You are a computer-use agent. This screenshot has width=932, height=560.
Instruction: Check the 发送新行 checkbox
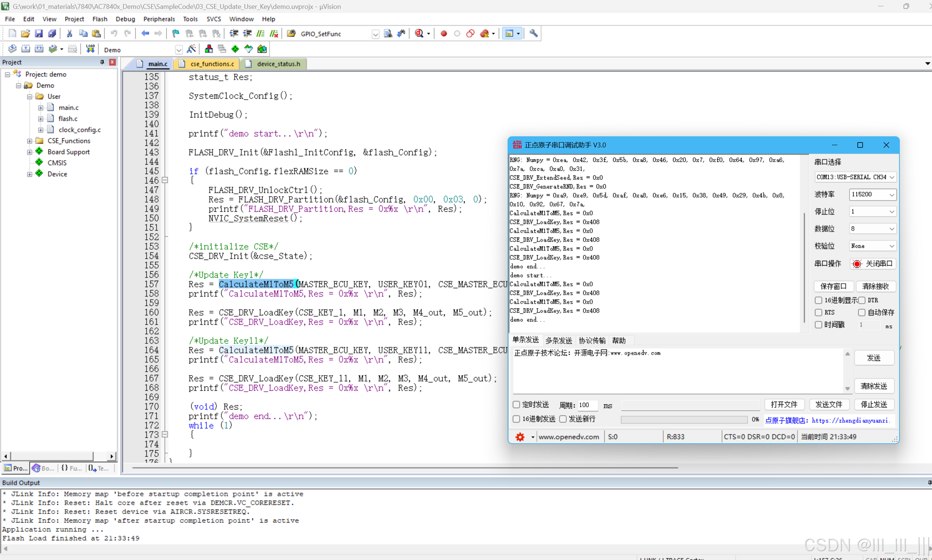pyautogui.click(x=563, y=419)
